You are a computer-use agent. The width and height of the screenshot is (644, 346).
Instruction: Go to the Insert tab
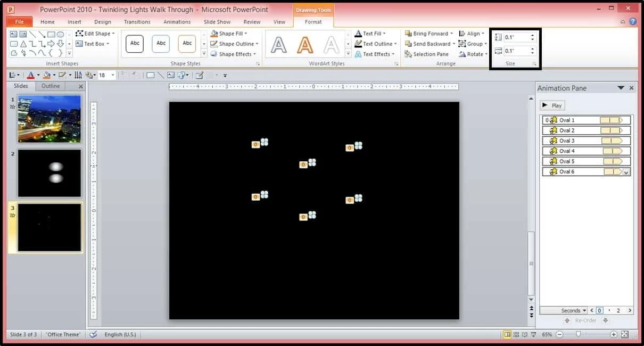coord(75,22)
